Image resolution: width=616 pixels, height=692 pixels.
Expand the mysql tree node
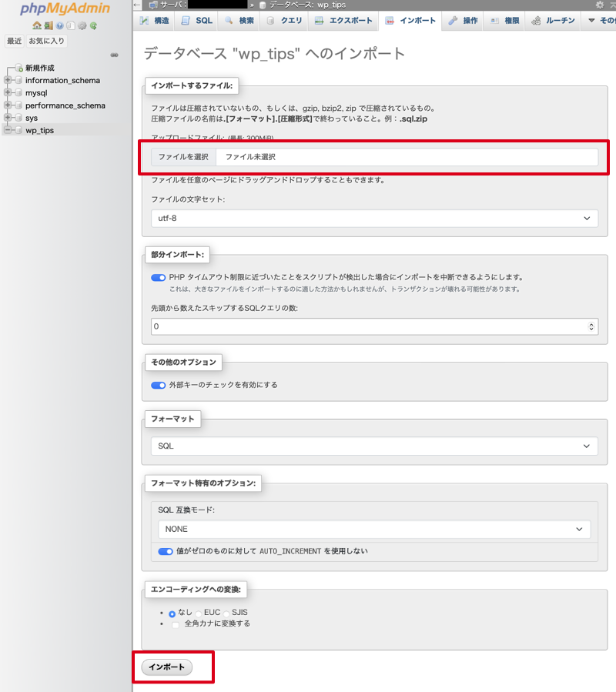click(8, 92)
